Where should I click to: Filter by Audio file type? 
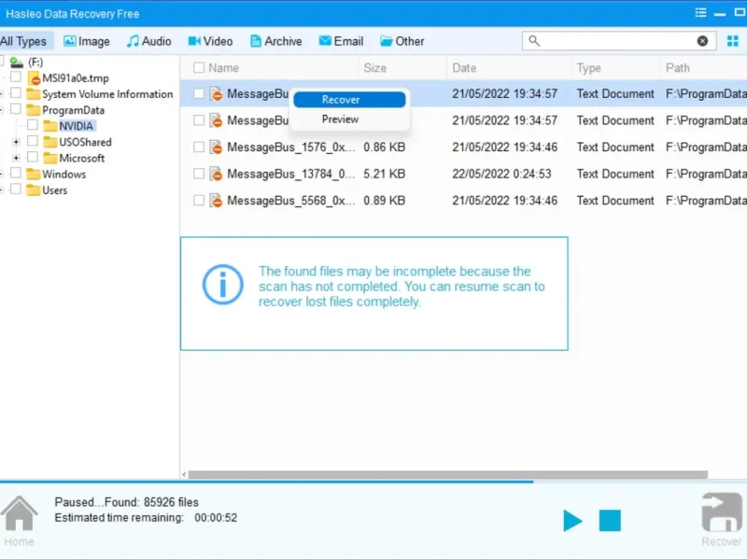click(148, 41)
